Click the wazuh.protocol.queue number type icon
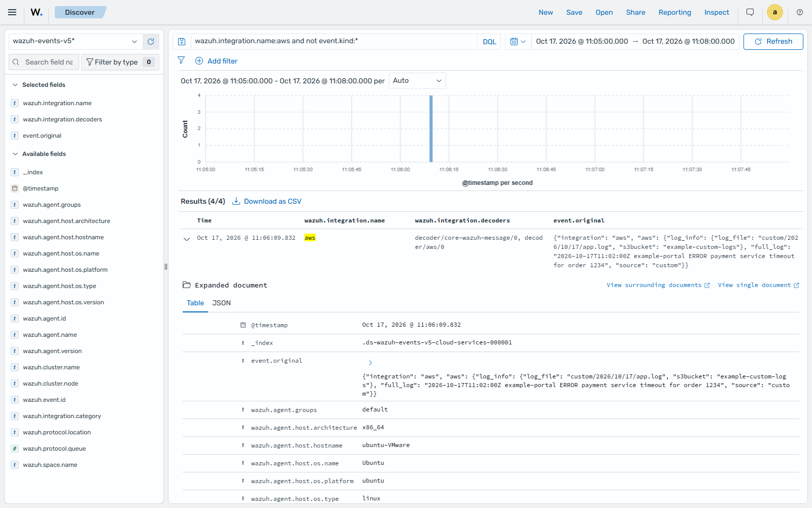 tap(15, 449)
